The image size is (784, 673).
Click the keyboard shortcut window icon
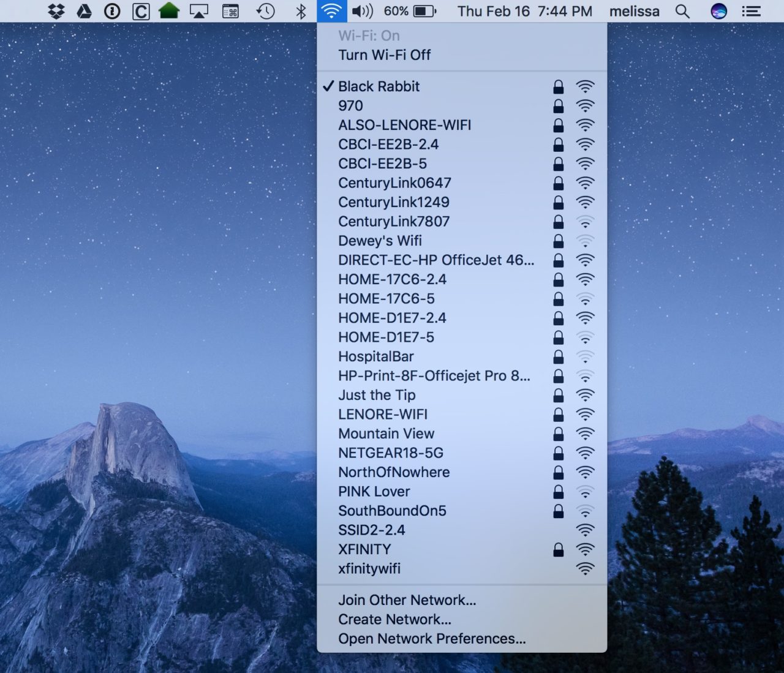pos(230,11)
